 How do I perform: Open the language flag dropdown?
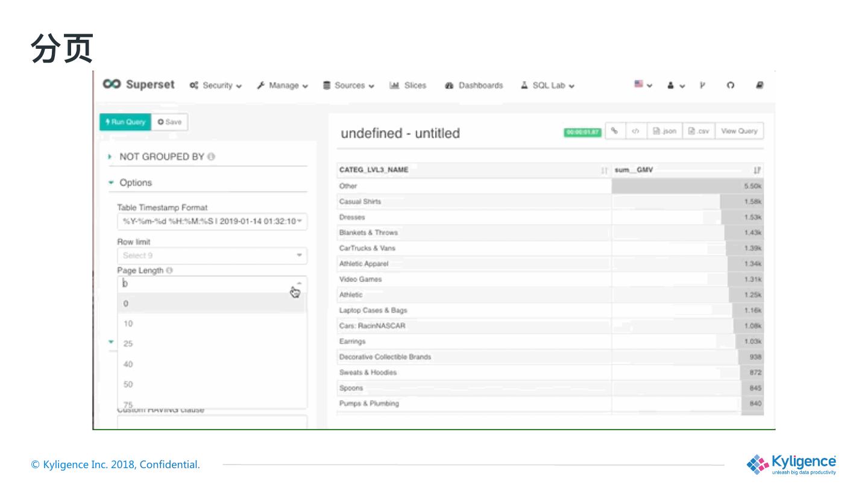pos(643,85)
